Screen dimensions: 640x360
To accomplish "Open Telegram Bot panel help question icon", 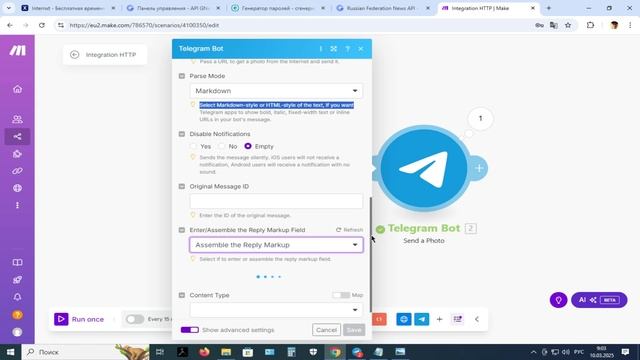I will 347,49.
